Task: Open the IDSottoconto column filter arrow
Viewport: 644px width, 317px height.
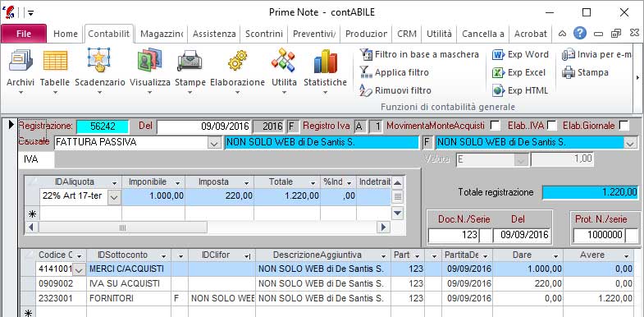Action: point(164,256)
